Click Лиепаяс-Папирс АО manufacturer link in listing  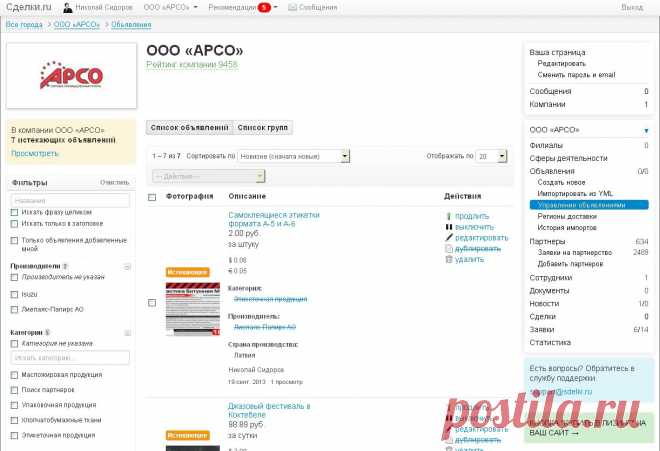point(265,327)
